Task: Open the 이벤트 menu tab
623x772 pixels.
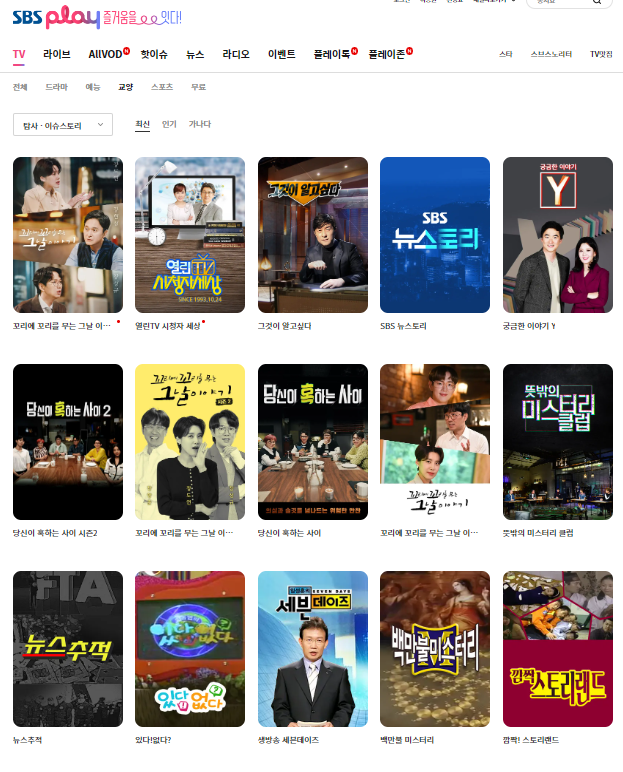Action: 281,54
